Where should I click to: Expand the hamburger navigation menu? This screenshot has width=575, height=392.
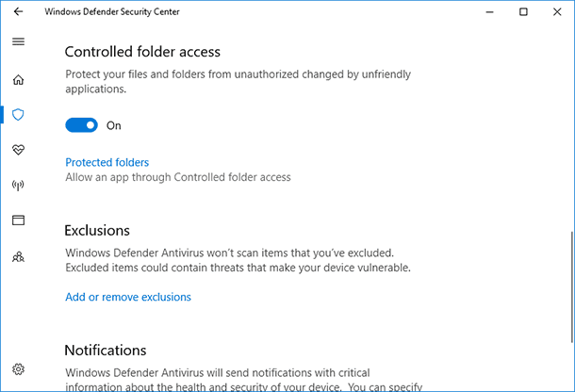click(x=18, y=41)
